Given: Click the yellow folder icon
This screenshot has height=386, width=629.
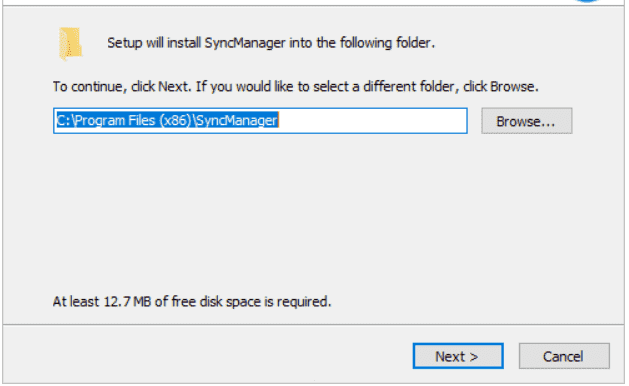Looking at the screenshot, I should [x=71, y=44].
